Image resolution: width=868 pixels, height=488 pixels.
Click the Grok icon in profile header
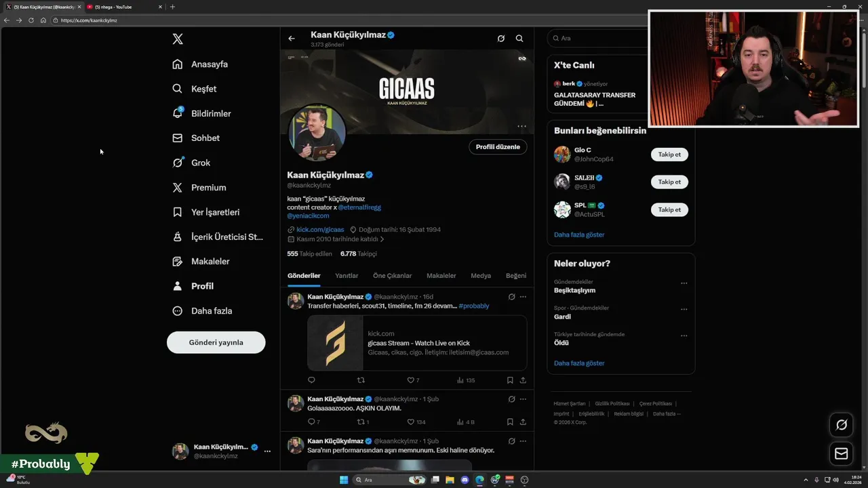click(x=501, y=39)
